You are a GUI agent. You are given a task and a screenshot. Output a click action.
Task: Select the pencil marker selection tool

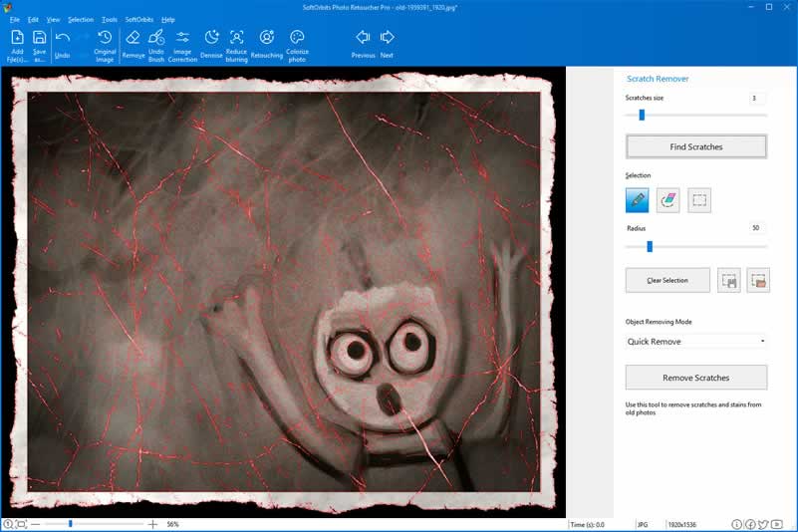(638, 200)
